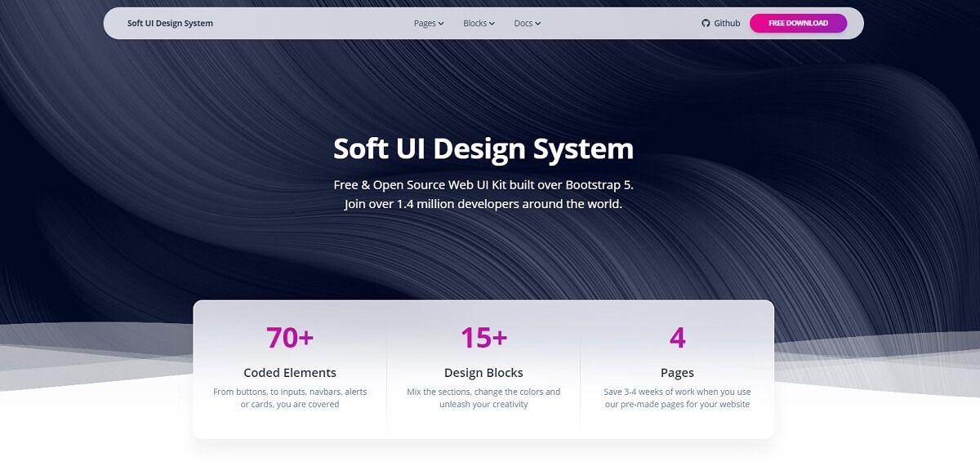Click the Soft UI Design System hero heading

(483, 148)
